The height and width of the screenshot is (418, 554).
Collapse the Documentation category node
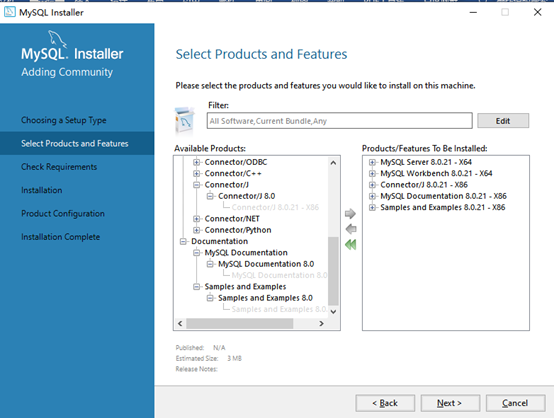183,241
